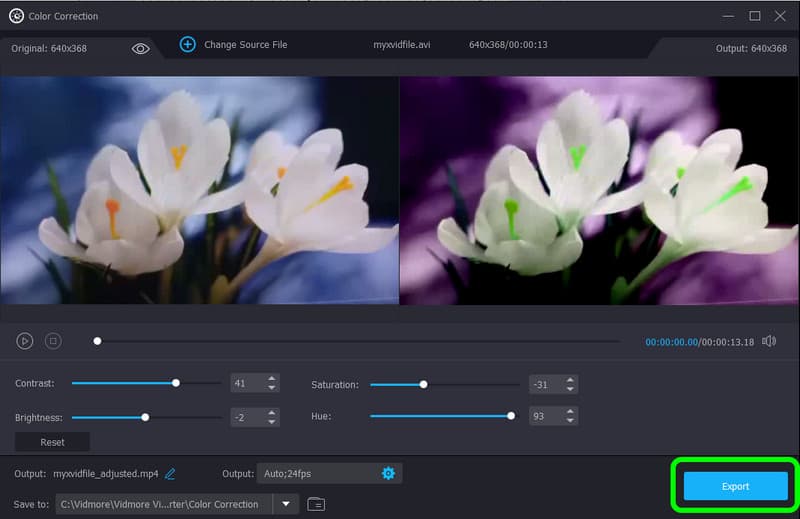Screen dimensions: 800x519
Task: Click the Export button
Action: [x=735, y=486]
